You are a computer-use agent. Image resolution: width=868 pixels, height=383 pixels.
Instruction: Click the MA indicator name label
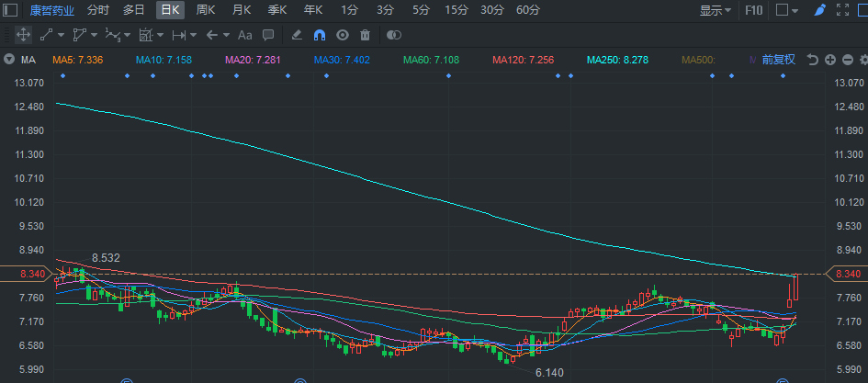click(28, 60)
